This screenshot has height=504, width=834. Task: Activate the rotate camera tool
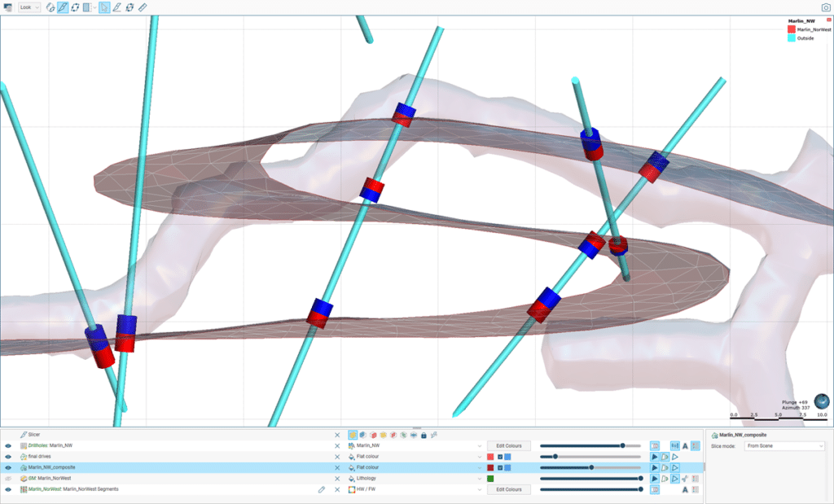pos(50,7)
